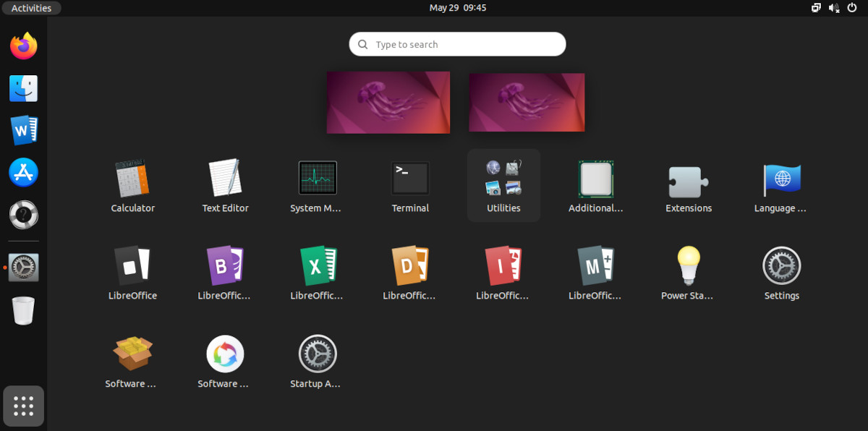Open the system status menu with power icon
Viewport: 868px width, 431px height.
[852, 8]
